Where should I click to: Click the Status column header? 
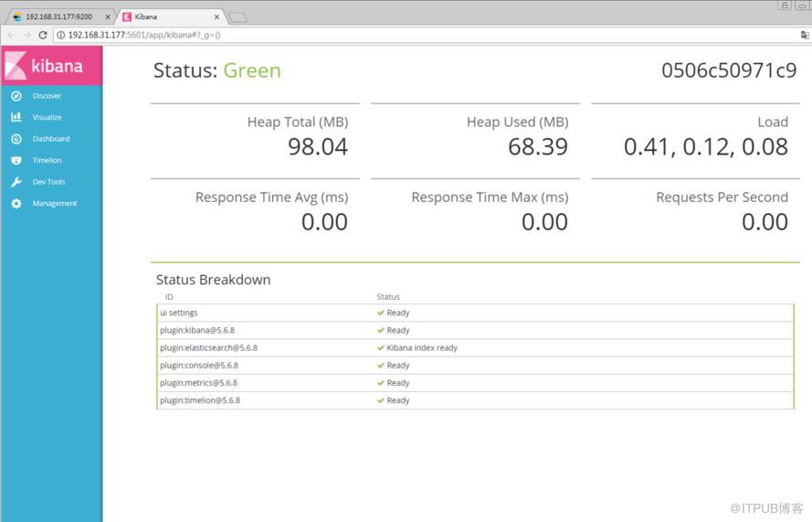(x=388, y=297)
